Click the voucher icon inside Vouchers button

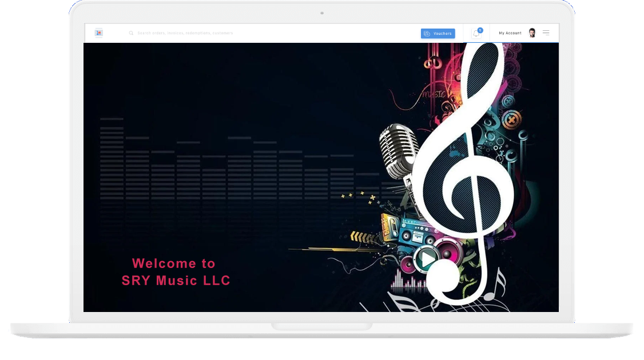(427, 34)
